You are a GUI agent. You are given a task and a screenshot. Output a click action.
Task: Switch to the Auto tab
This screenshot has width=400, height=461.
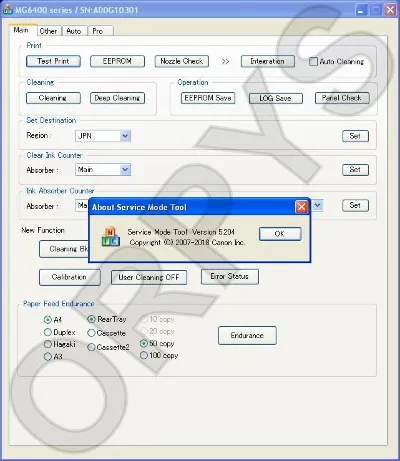(x=74, y=31)
